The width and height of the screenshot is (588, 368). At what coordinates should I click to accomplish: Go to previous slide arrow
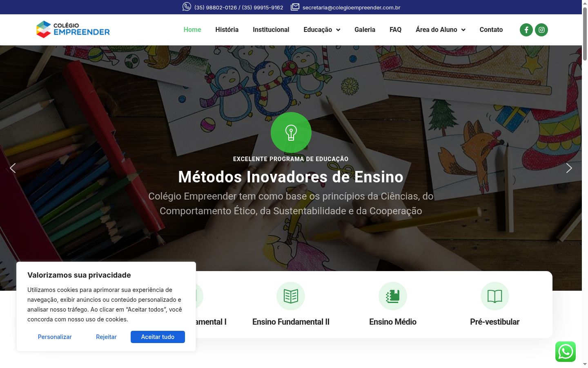tap(13, 168)
